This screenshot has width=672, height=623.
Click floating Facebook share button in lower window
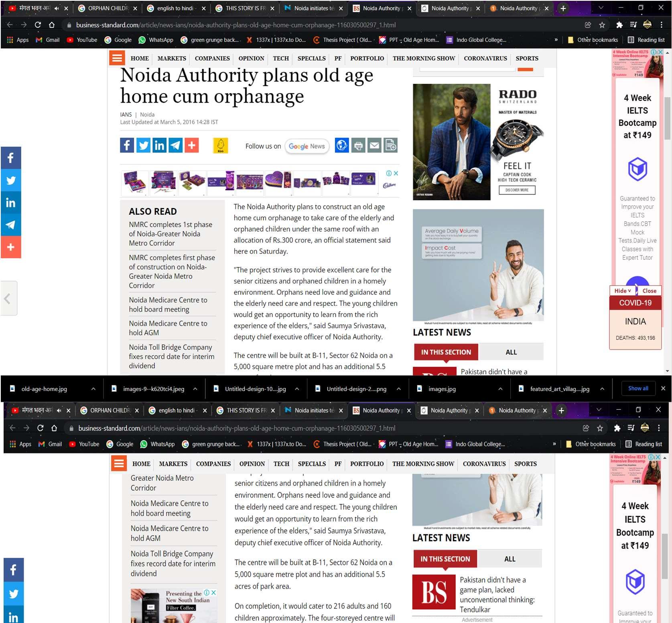click(x=14, y=570)
